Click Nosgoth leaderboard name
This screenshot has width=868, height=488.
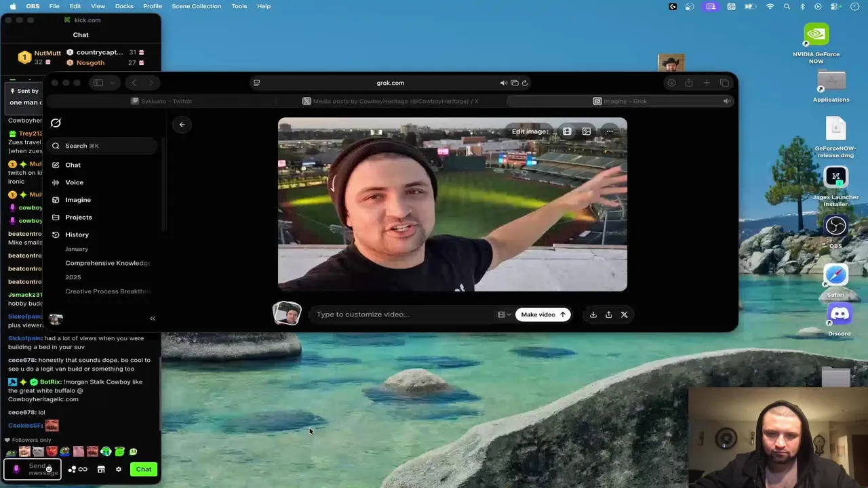pos(90,62)
